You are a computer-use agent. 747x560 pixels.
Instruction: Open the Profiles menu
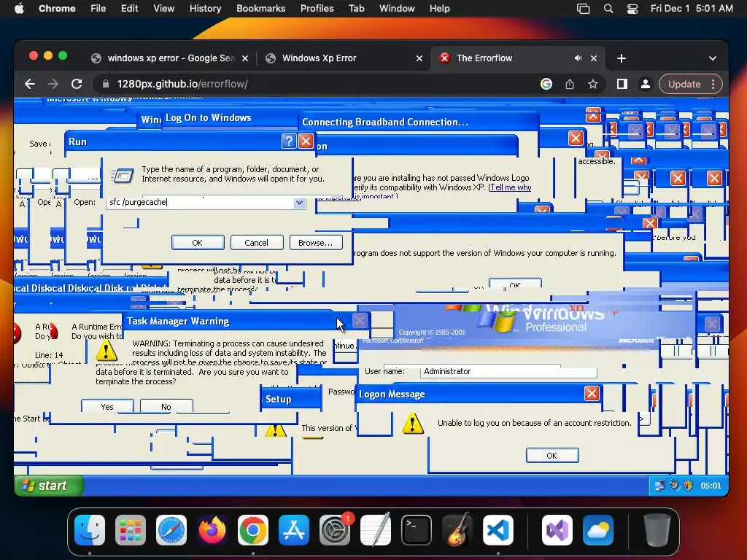(x=317, y=9)
